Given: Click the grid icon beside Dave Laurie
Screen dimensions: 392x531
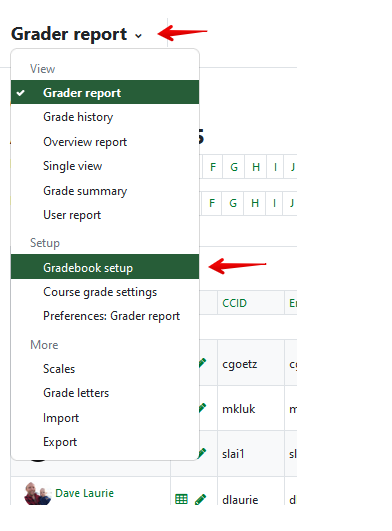Looking at the screenshot, I should tap(181, 499).
